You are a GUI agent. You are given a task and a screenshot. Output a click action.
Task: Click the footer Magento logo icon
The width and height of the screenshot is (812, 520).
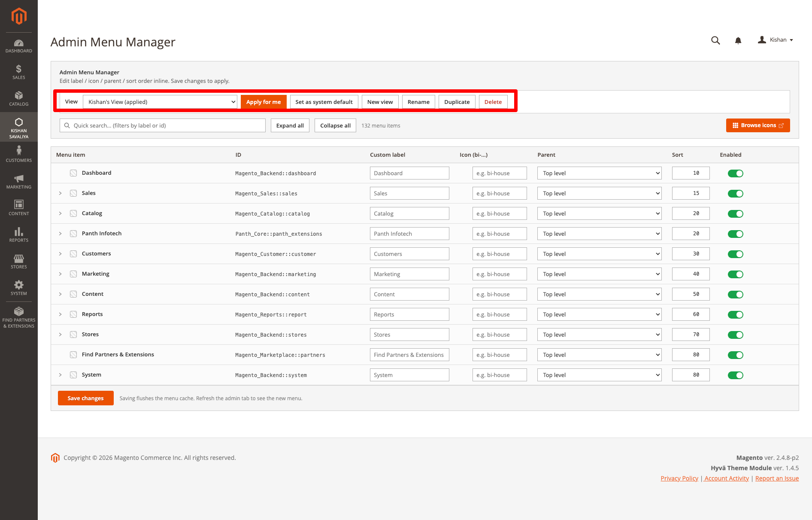tap(55, 458)
